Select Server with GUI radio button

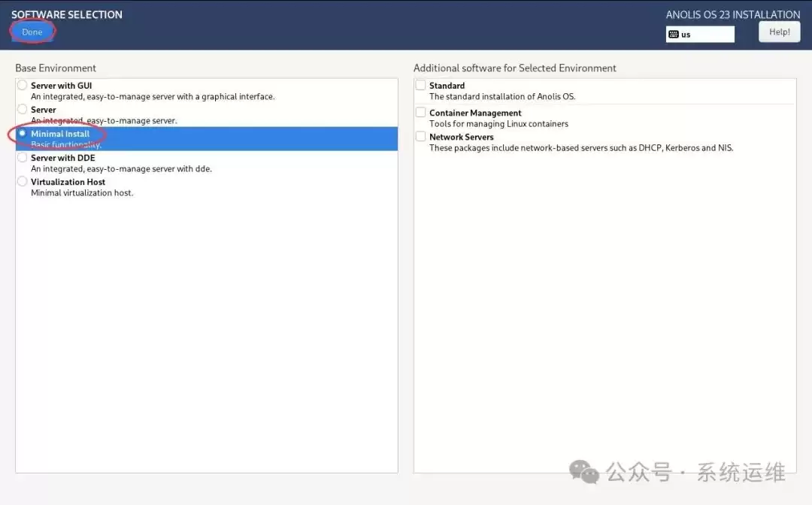pyautogui.click(x=23, y=85)
